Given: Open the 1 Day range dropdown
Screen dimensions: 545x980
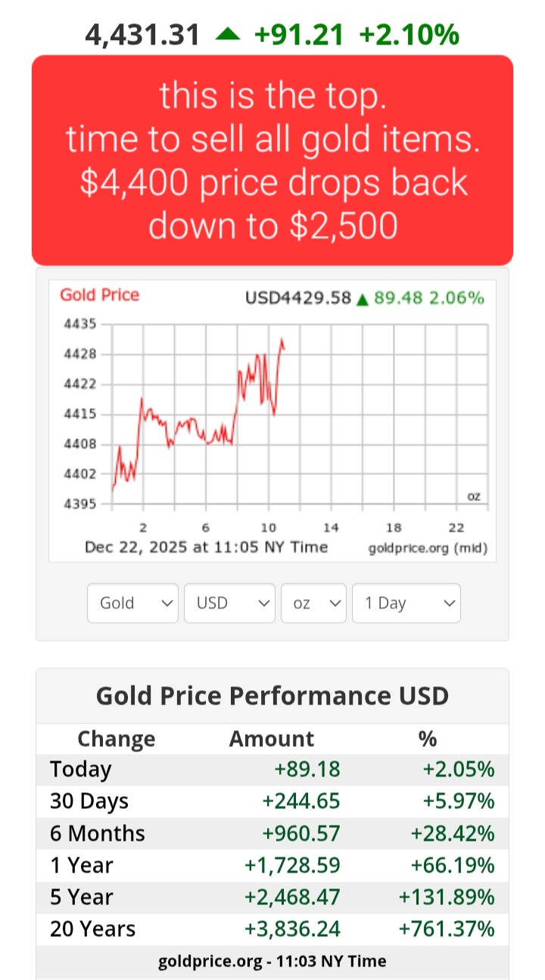Looking at the screenshot, I should point(406,603).
